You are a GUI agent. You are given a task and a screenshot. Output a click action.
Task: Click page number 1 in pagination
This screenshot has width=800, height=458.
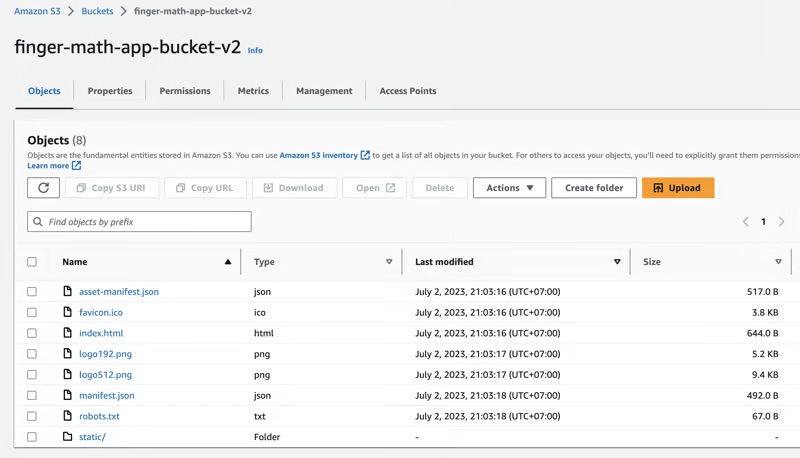click(763, 221)
